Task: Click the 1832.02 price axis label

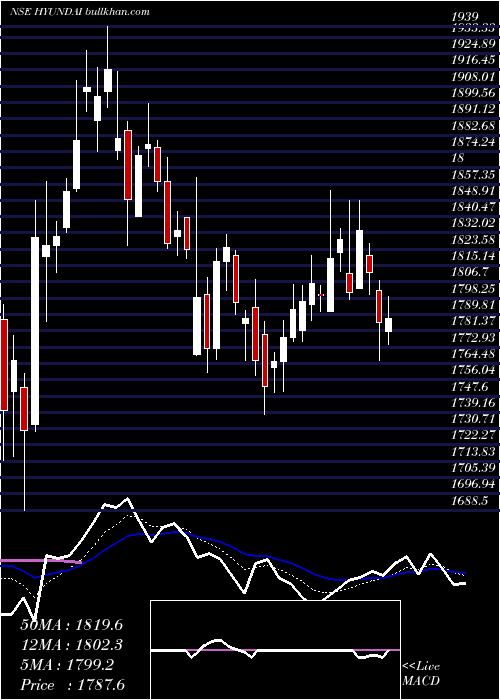Action: click(x=474, y=223)
